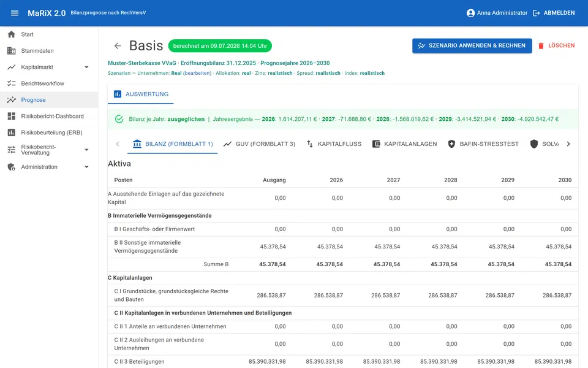
Task: Switch to the GuV (Formblatt 3) tab
Action: pos(259,144)
